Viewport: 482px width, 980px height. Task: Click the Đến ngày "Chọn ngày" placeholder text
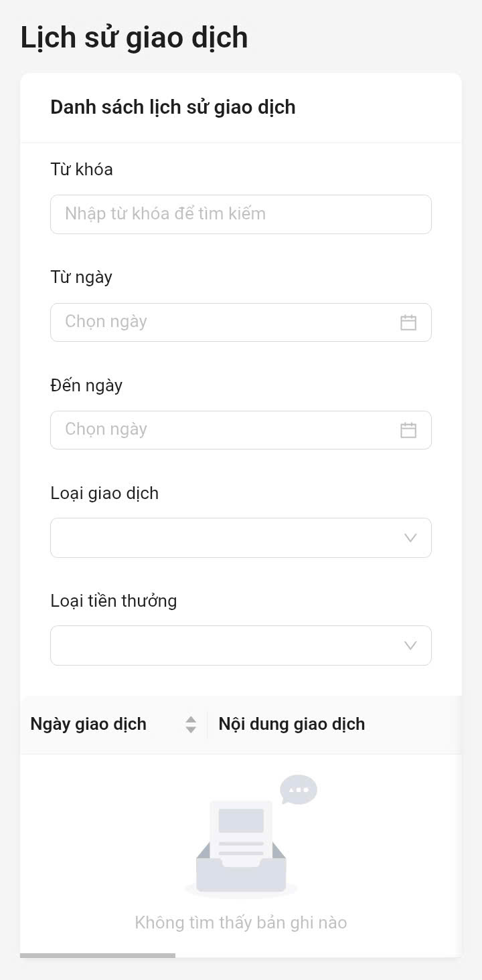point(106,429)
